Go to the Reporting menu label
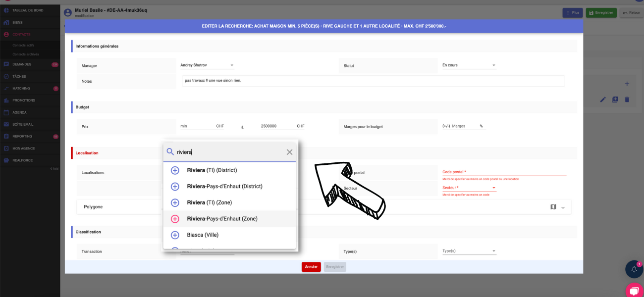 coord(22,136)
